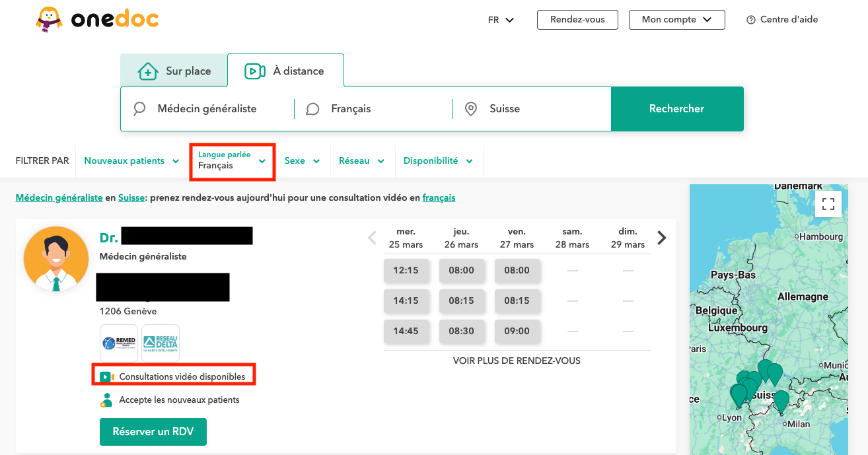The height and width of the screenshot is (455, 868).
Task: Open the Rendez-vous page
Action: (577, 20)
